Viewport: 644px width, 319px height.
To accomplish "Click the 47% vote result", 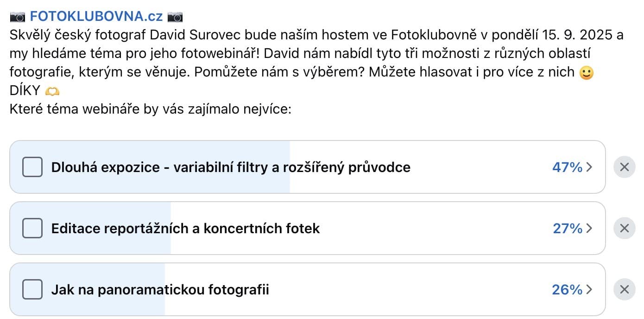I will [x=567, y=167].
